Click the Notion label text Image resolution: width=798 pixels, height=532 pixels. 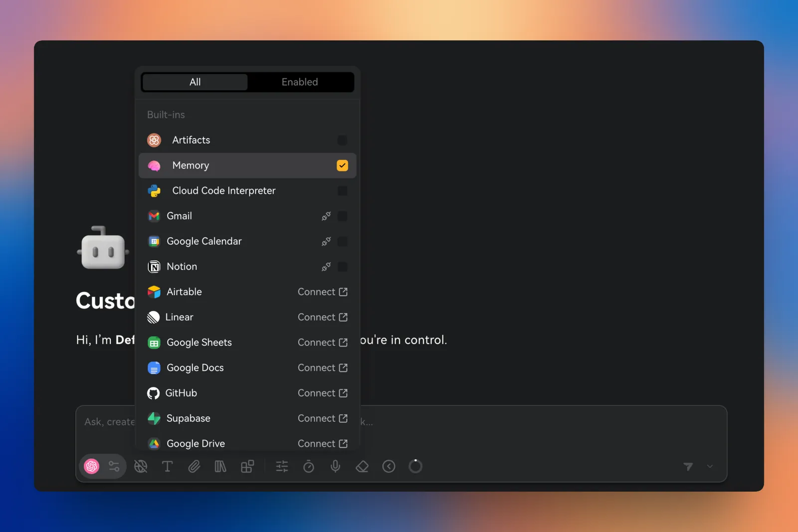pyautogui.click(x=182, y=267)
